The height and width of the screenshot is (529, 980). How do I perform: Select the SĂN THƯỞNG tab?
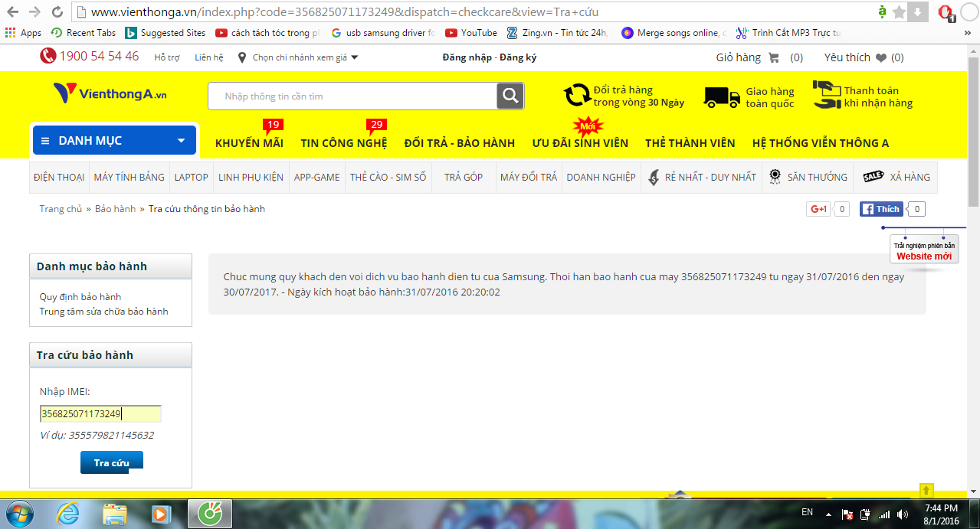click(x=808, y=177)
